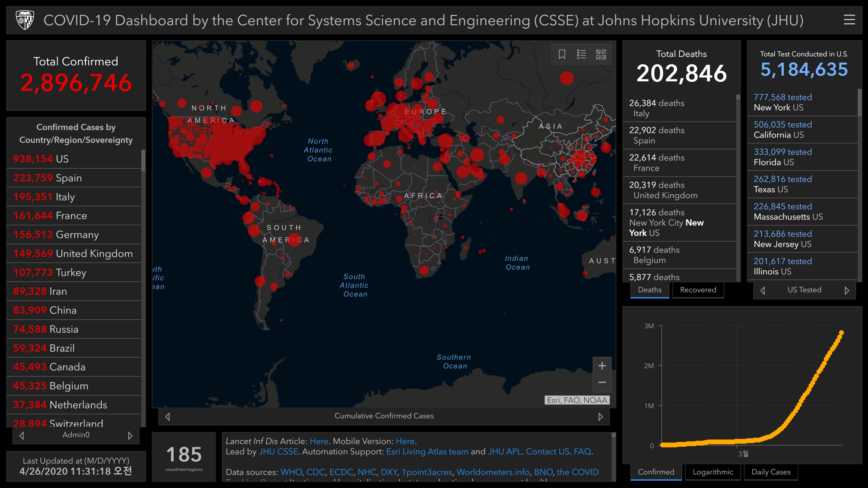868x488 pixels.
Task: Select the Daily Cases chart tab
Action: click(771, 472)
